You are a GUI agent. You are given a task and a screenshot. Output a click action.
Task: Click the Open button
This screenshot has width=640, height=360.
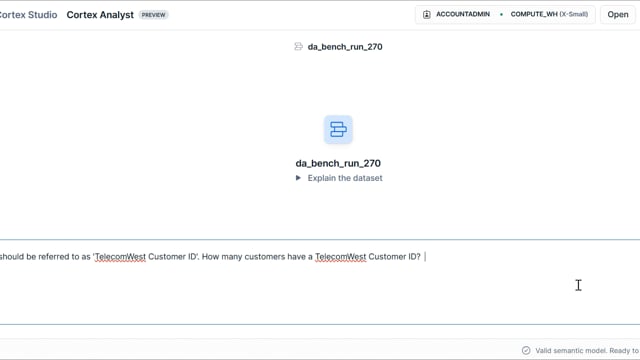[618, 14]
